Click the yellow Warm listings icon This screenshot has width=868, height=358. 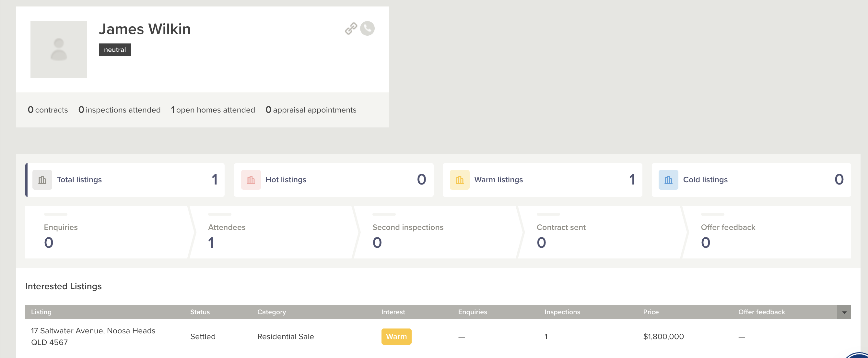(459, 180)
